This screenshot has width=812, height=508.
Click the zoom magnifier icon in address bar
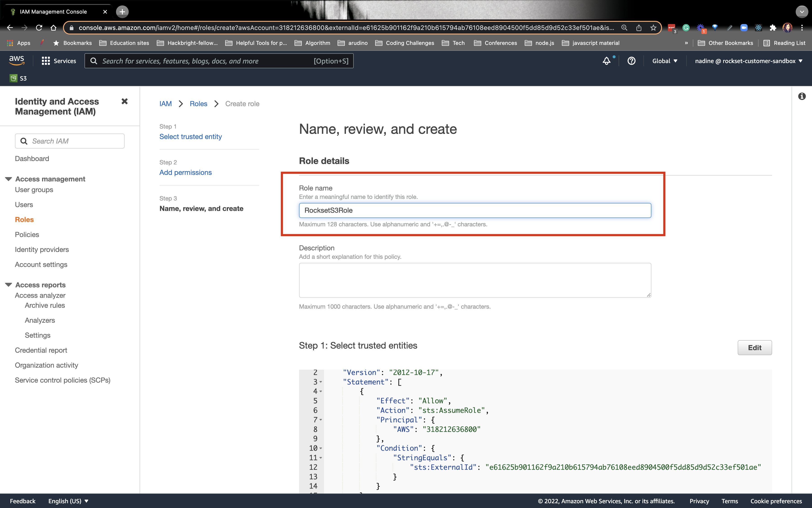coord(624,28)
